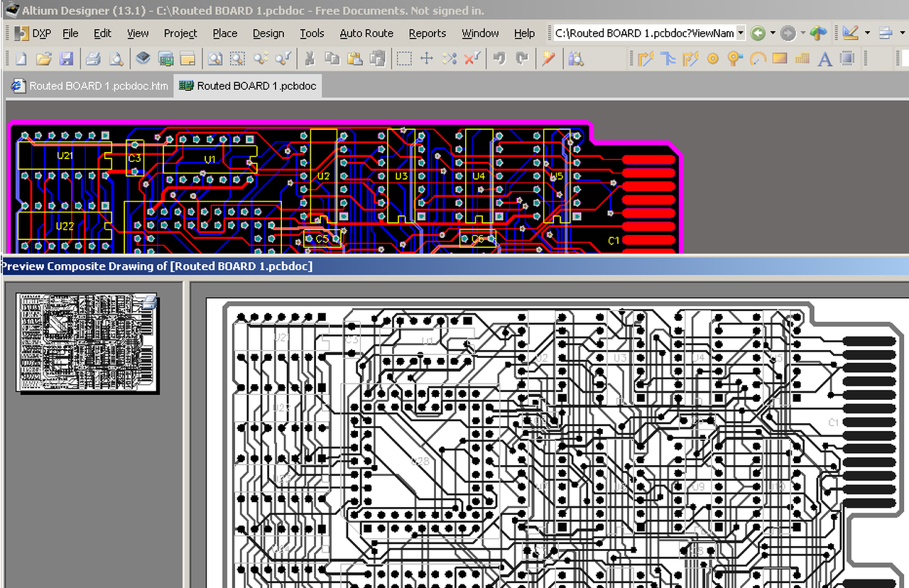Image resolution: width=909 pixels, height=588 pixels.
Task: Place a pad using the toolbar icon
Action: (x=713, y=58)
